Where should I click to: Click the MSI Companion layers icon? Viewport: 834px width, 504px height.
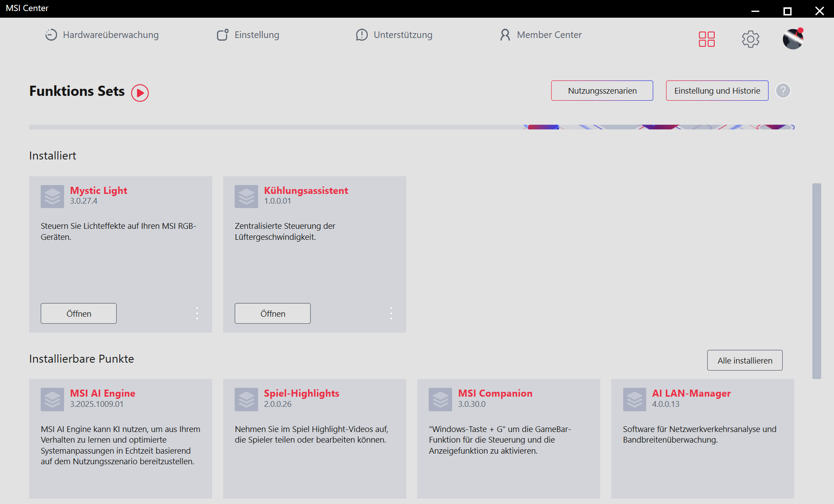[x=440, y=400]
